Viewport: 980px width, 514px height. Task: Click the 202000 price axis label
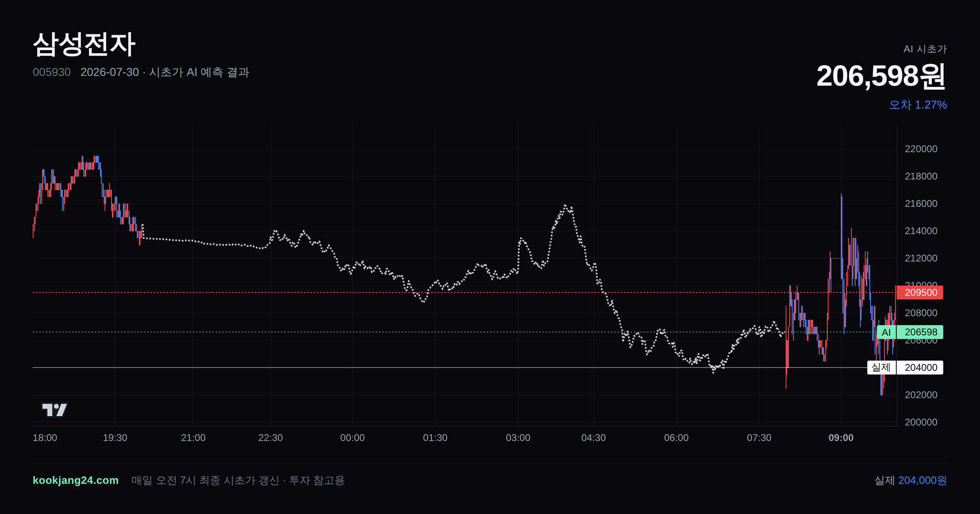coord(921,395)
